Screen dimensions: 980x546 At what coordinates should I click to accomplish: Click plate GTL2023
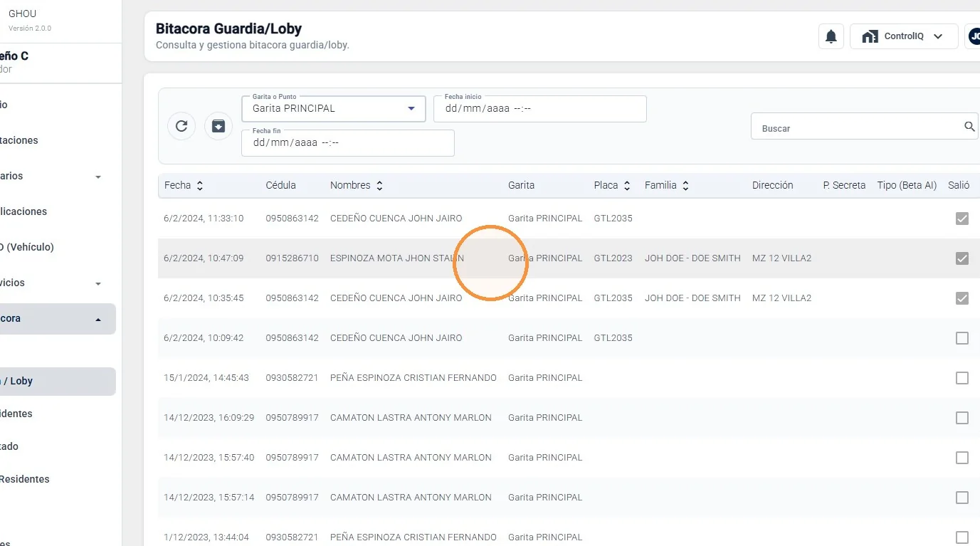pos(613,258)
